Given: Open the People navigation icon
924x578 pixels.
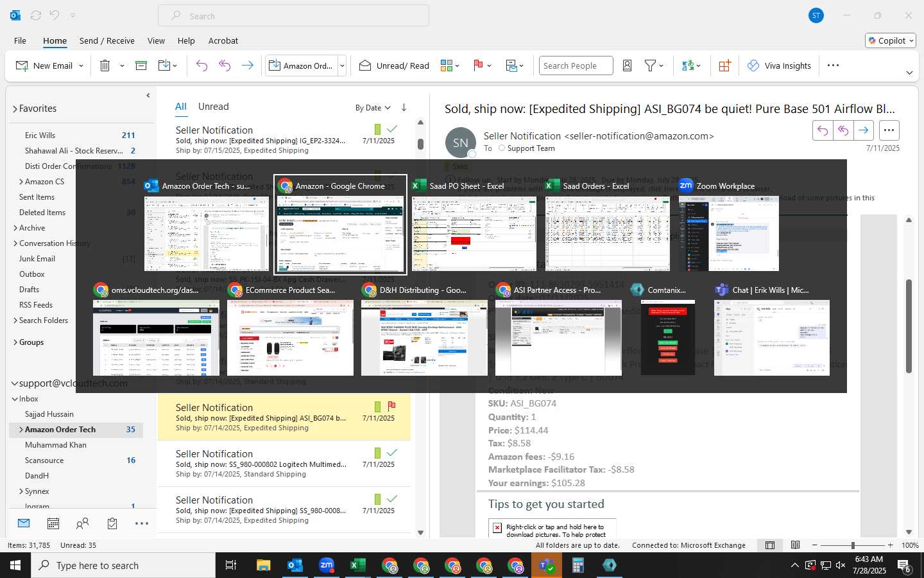Looking at the screenshot, I should click(x=82, y=523).
